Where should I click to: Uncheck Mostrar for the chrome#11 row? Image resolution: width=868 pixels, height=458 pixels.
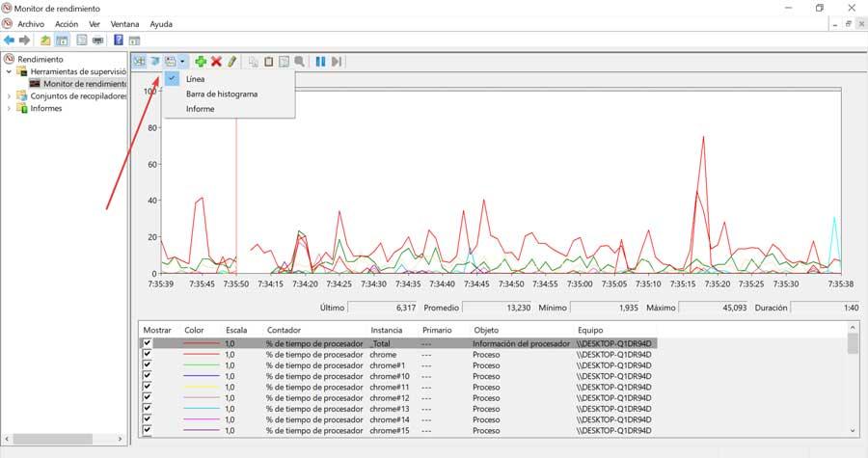pos(148,386)
